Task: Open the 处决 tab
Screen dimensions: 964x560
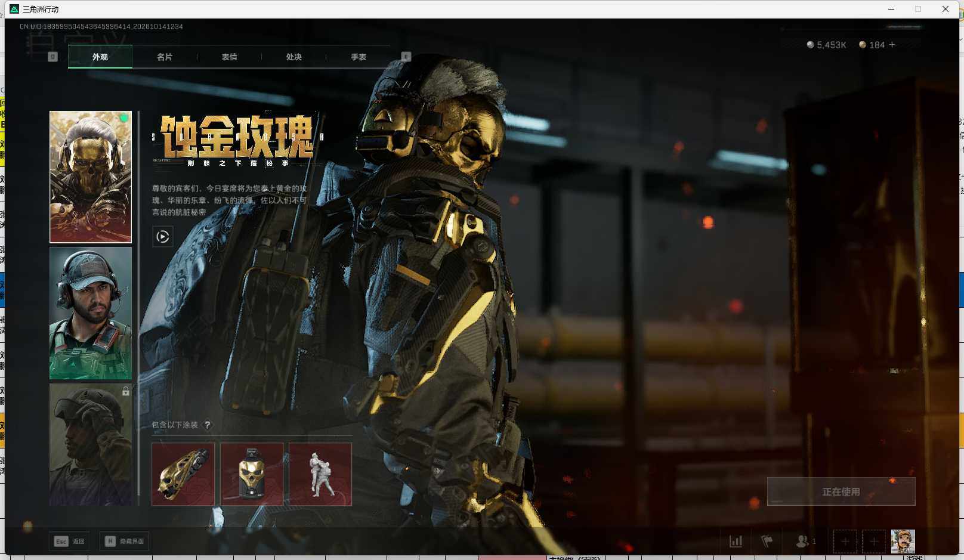Action: click(x=293, y=57)
